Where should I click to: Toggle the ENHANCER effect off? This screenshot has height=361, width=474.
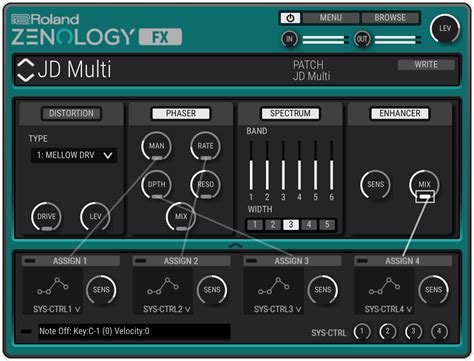pyautogui.click(x=400, y=114)
